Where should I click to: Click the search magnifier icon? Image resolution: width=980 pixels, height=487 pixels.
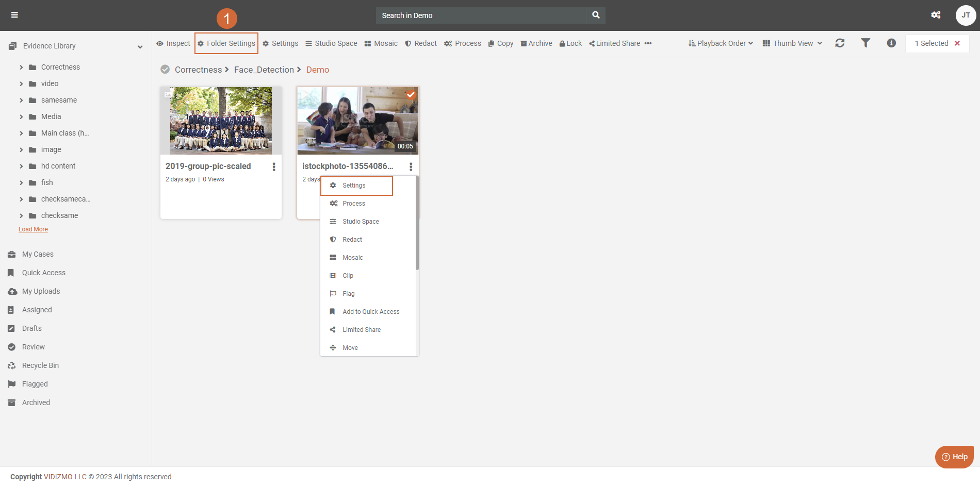[x=596, y=15]
